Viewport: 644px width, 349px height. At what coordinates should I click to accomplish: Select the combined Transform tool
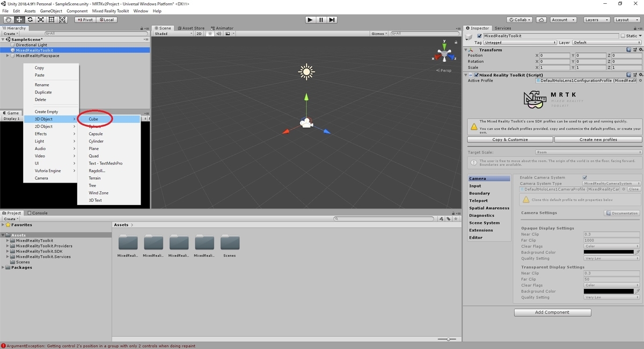(62, 20)
